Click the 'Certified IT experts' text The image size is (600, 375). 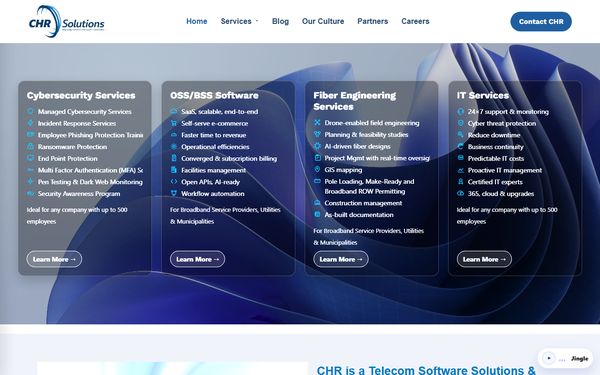(495, 182)
